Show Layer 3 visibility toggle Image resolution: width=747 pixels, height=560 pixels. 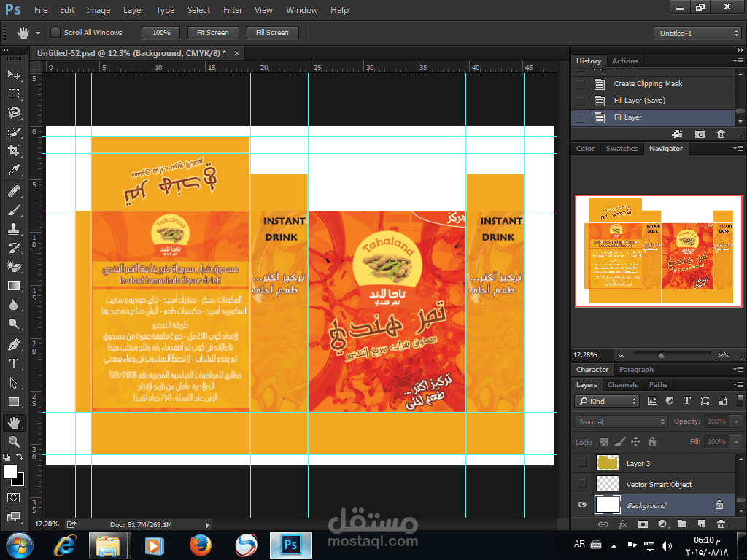click(581, 462)
